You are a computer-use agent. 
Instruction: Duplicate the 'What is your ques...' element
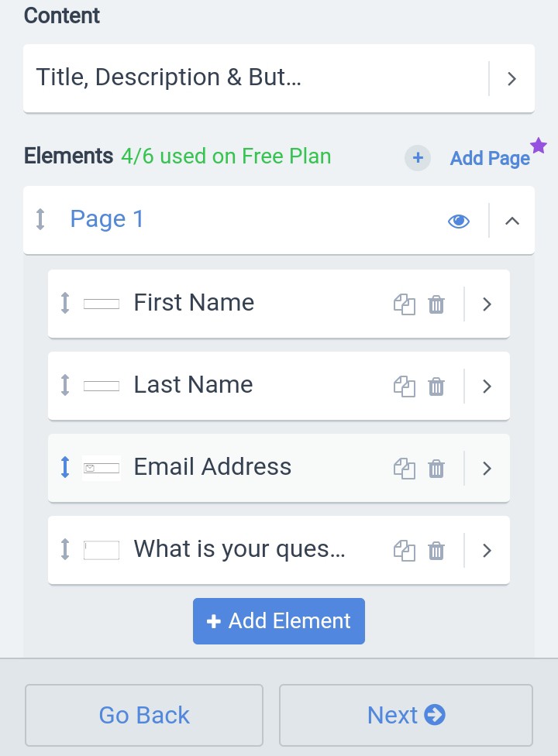pos(404,551)
